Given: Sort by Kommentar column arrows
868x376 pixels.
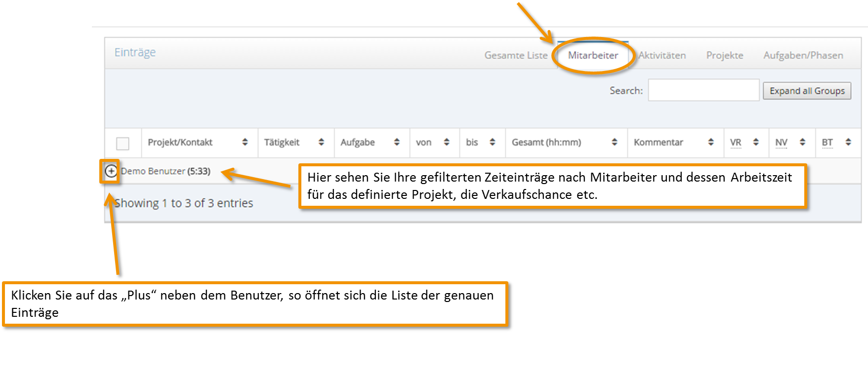Looking at the screenshot, I should tap(710, 142).
